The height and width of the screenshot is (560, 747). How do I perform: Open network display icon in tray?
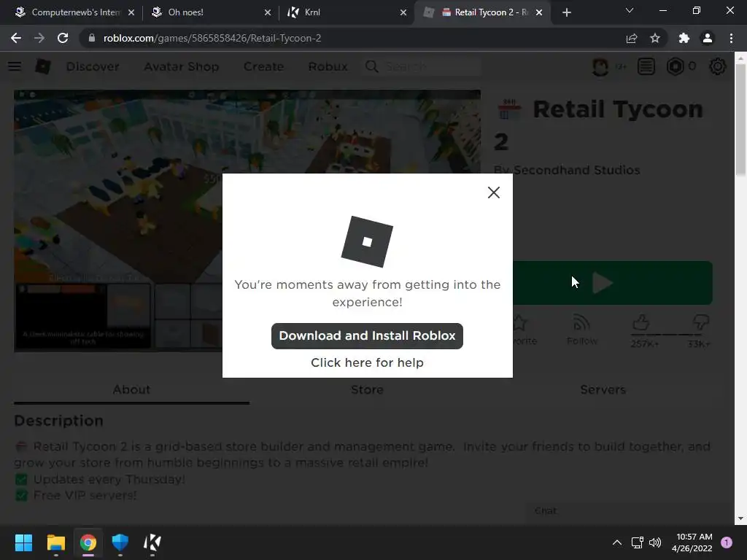(x=637, y=542)
